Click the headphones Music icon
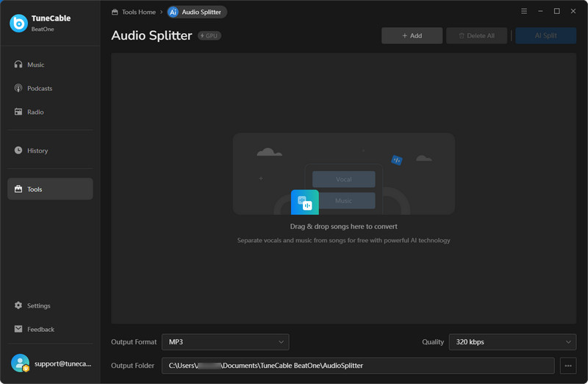Image resolution: width=588 pixels, height=384 pixels. coord(18,65)
